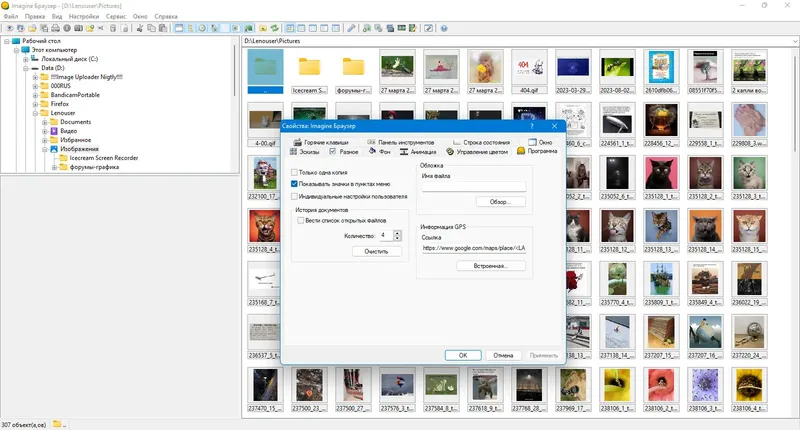This screenshot has height=430, width=800.
Task: Uncheck "Показывать значки в пунктах меню"
Action: tap(294, 184)
